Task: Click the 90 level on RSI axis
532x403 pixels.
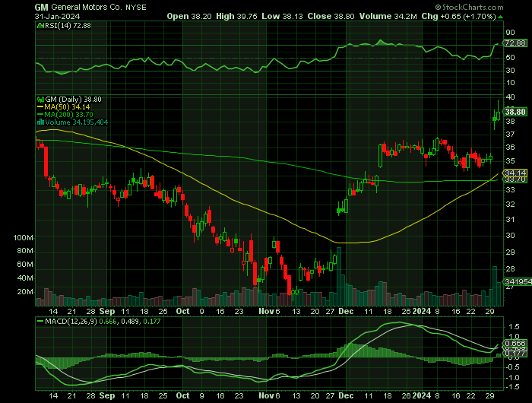Action: click(510, 33)
